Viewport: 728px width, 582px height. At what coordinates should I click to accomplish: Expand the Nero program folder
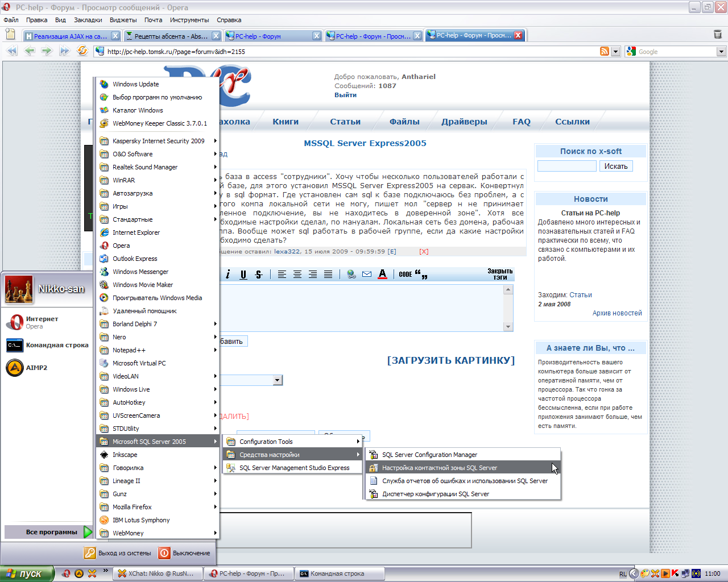[158, 337]
